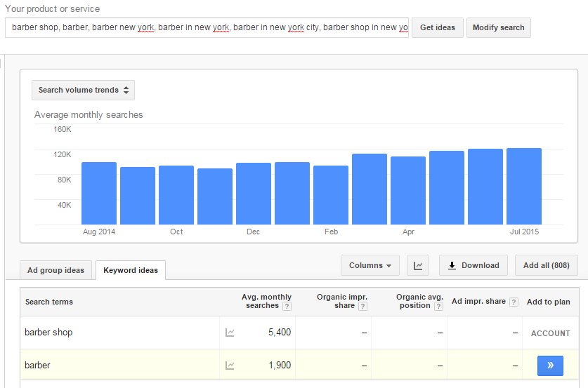The width and height of the screenshot is (588, 388).
Task: Click the product or service keyword input field
Action: pyautogui.click(x=207, y=28)
